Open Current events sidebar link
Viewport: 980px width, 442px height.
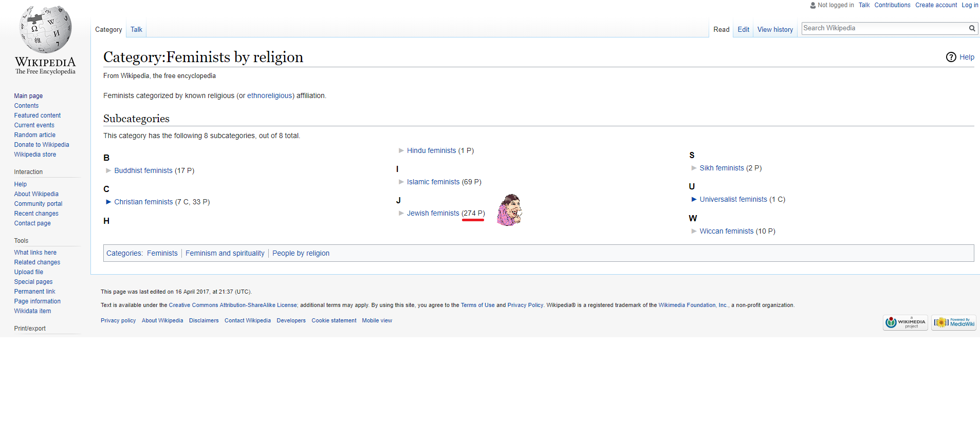(x=34, y=125)
